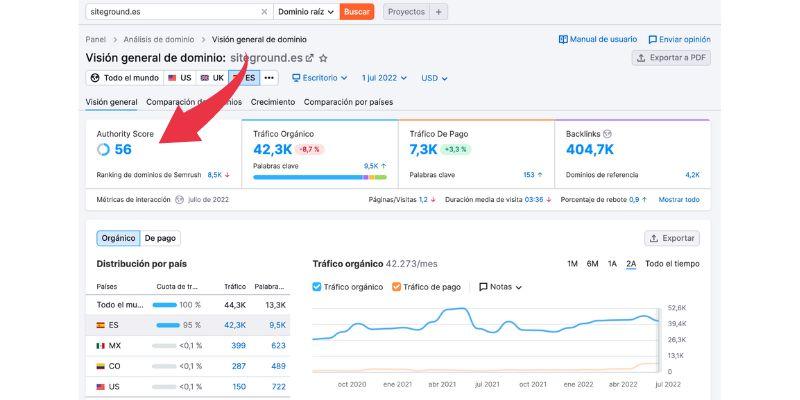Viewport: 800px width, 400px height.
Task: Select the Todo el mundo country row
Action: pyautogui.click(x=188, y=305)
